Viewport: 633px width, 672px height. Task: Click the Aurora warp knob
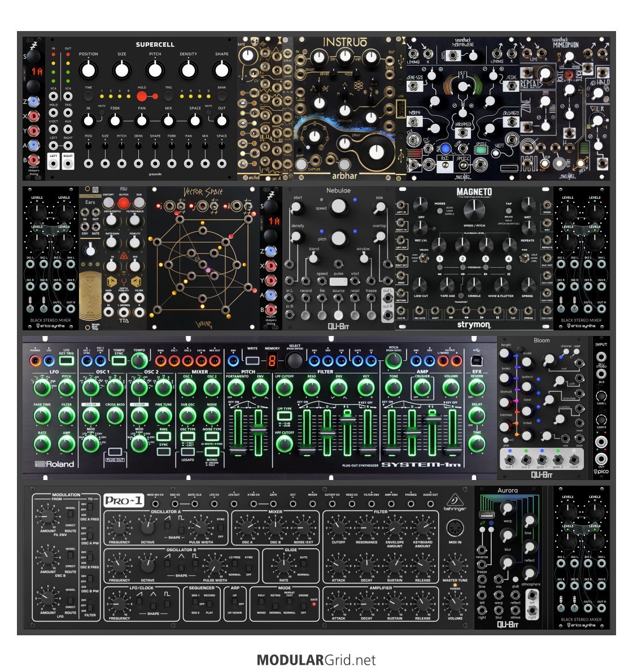click(x=507, y=508)
